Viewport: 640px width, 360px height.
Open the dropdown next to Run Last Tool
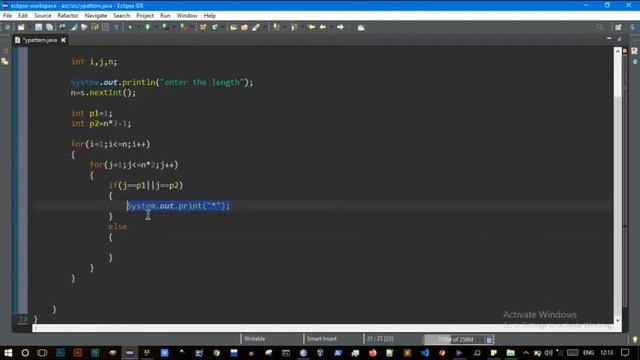(192, 27)
